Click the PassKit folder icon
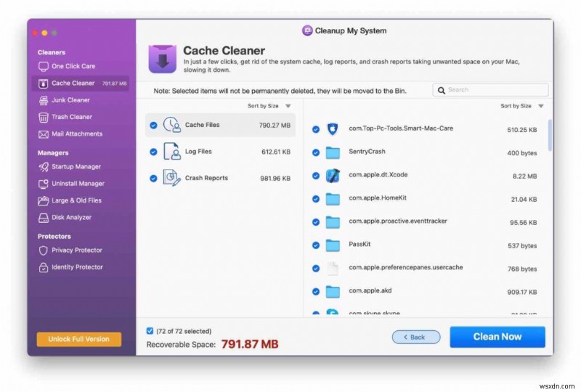Viewport: 581px width, 392px height. pos(333,245)
